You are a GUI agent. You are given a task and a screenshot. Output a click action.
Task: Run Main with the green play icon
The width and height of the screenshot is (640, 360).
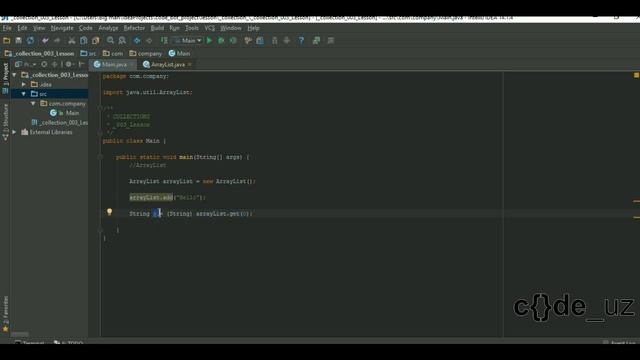pyautogui.click(x=209, y=40)
